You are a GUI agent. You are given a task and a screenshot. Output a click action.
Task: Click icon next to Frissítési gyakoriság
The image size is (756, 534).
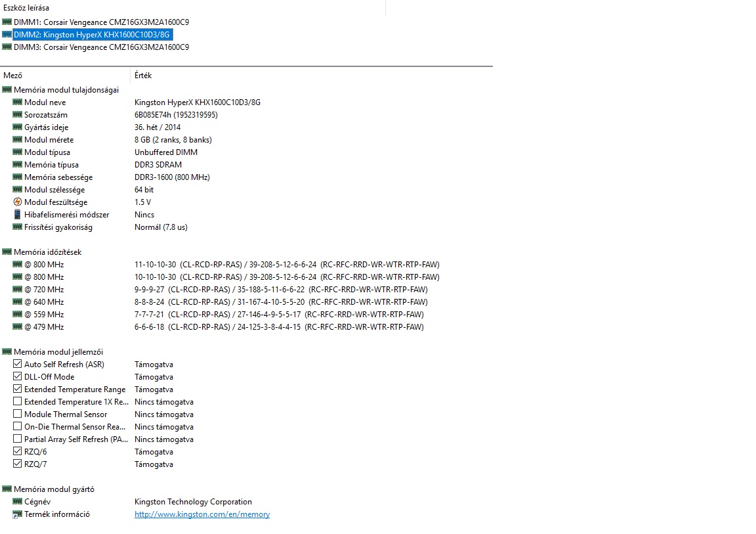click(17, 227)
